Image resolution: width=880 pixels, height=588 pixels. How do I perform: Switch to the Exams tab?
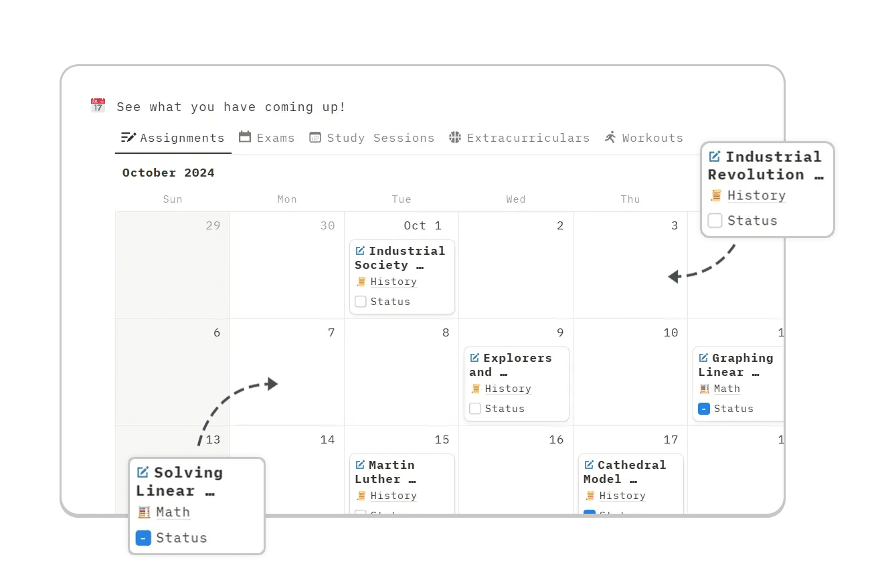click(266, 138)
